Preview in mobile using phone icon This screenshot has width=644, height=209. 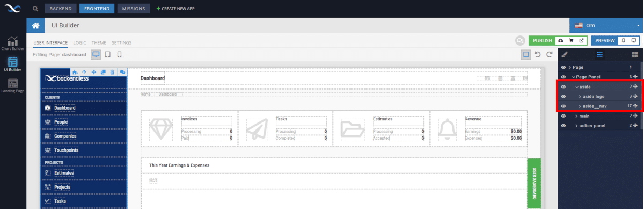coord(623,40)
